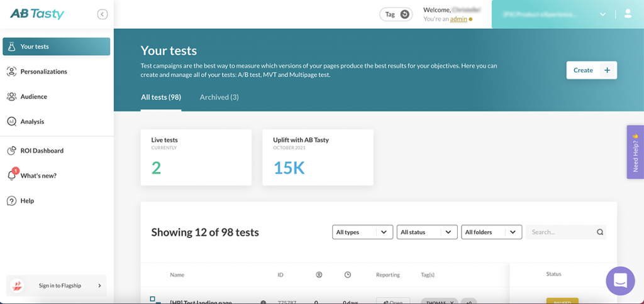Open the Need Help? side tab
Image resolution: width=644 pixels, height=304 pixels.
coord(635,152)
